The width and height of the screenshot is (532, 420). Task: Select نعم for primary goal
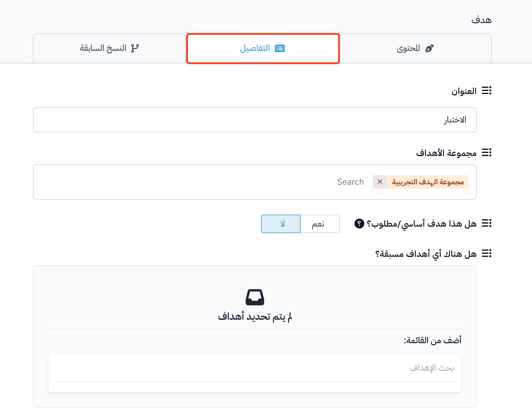point(320,224)
